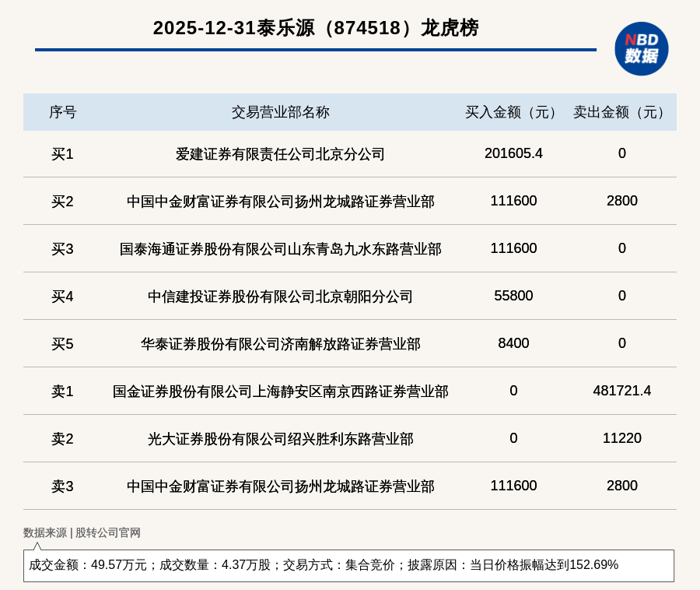Click the 11220 sell amount value

point(621,438)
